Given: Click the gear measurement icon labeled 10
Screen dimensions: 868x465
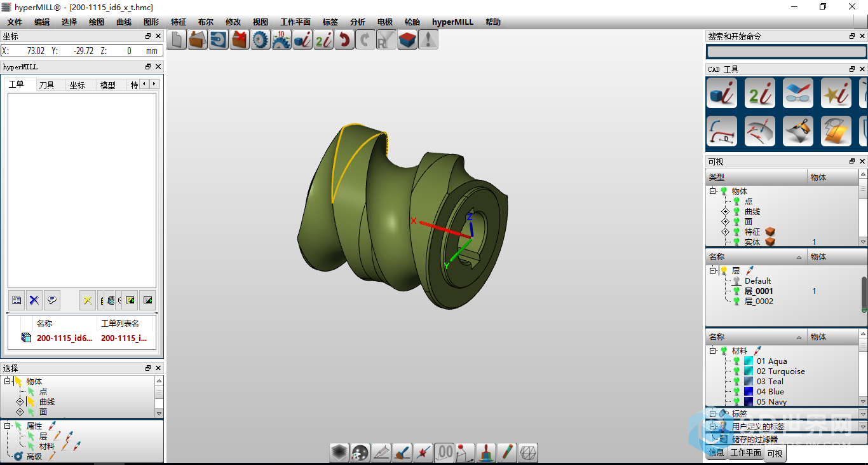Looking at the screenshot, I should [x=281, y=39].
